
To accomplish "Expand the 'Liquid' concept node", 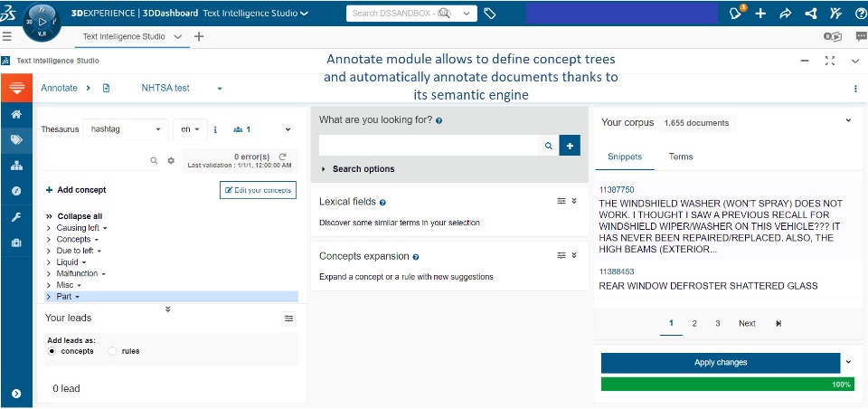I will (49, 262).
